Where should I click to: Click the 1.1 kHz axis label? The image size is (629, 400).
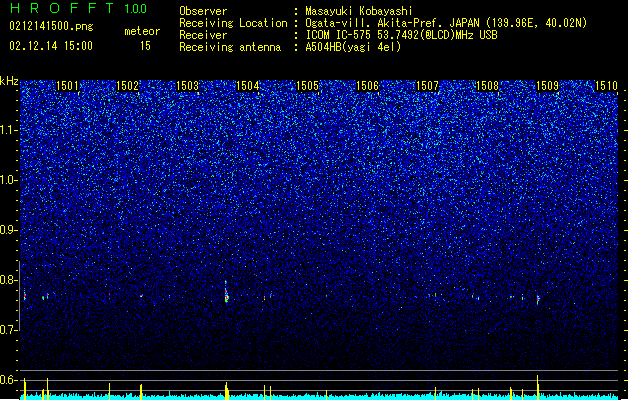pyautogui.click(x=9, y=130)
